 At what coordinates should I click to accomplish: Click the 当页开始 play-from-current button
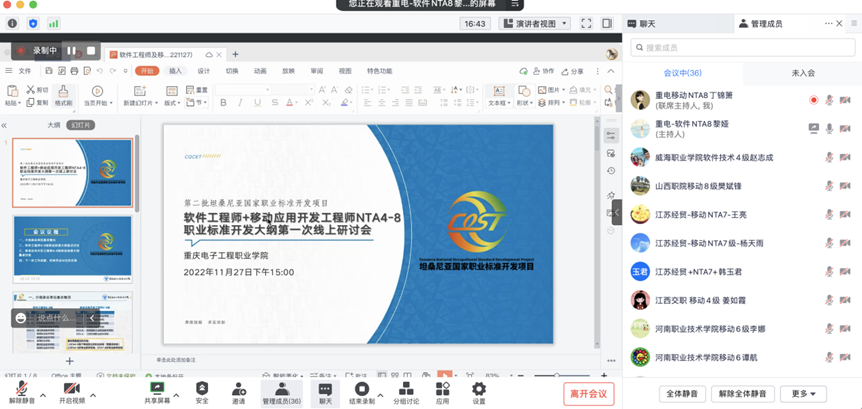point(97,96)
